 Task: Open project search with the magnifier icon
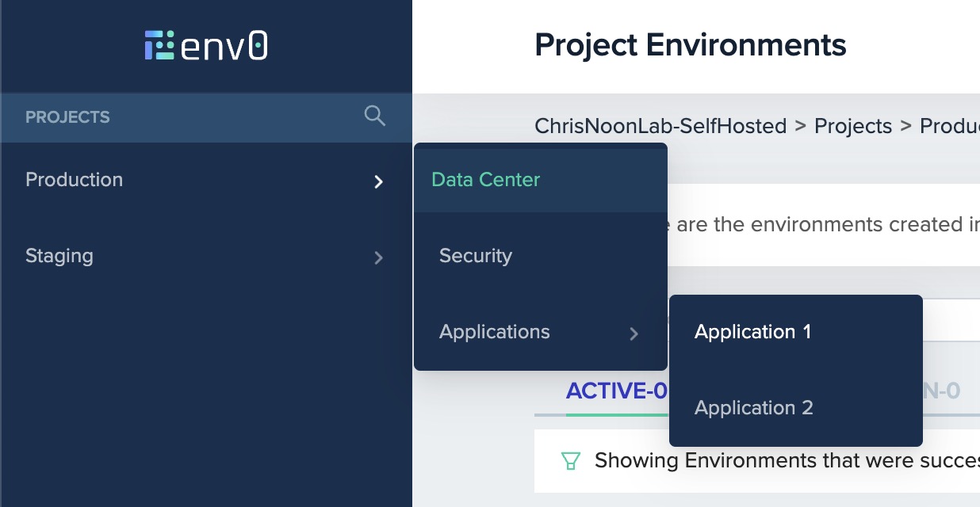(x=374, y=116)
